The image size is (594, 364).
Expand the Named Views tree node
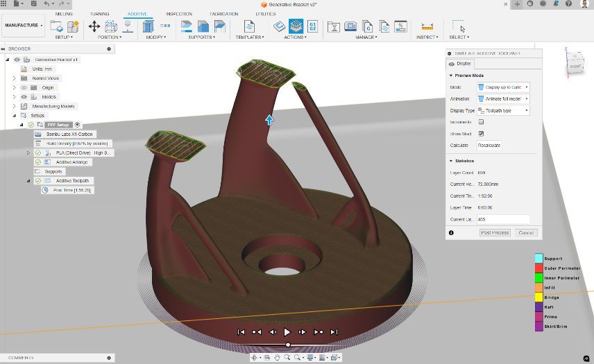click(14, 78)
